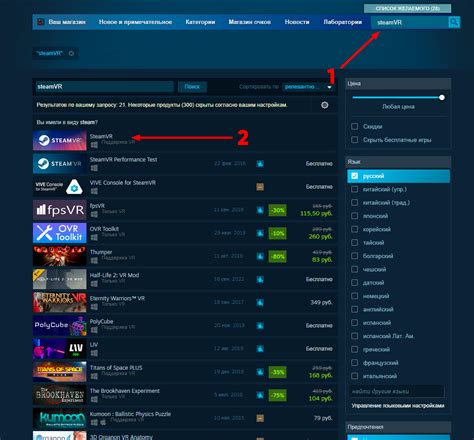The height and width of the screenshot is (440, 474).
Task: Click review icon in the PolyCube row
Action: (x=260, y=326)
